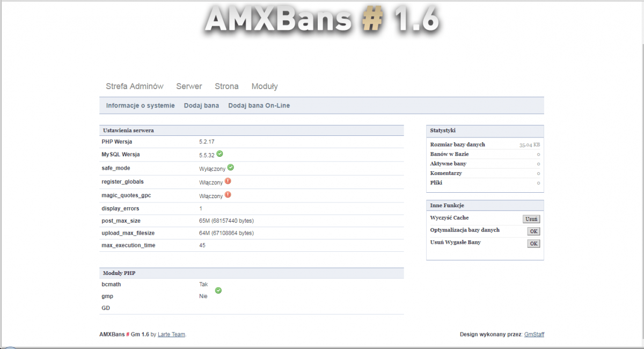Click OK for Usuń Wygasłe Bany
The height and width of the screenshot is (349, 644).
533,244
